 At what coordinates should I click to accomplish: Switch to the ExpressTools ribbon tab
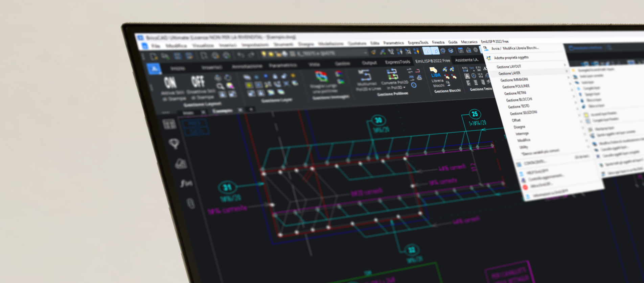pyautogui.click(x=397, y=62)
